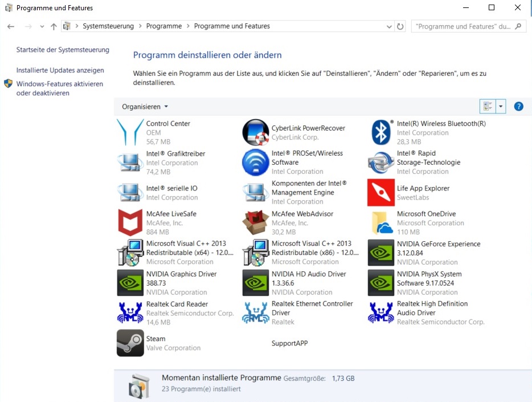
Task: Select the SupportAPP entry
Action: coord(289,343)
